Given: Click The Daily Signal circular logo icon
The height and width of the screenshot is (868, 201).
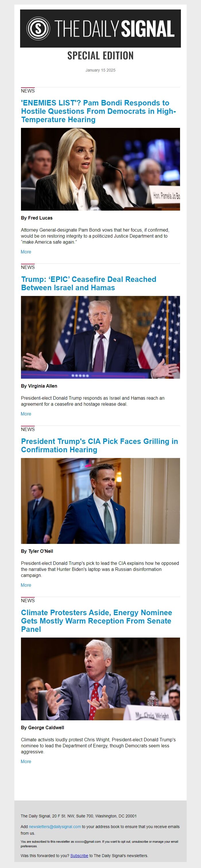Looking at the screenshot, I should click(x=38, y=28).
